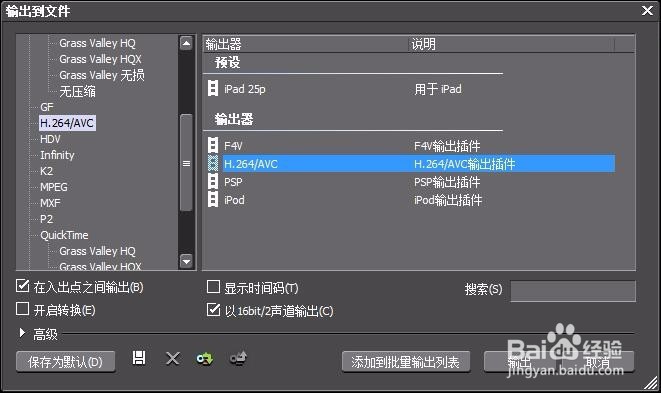Screen dimensions: 661x393
Task: Select the top Grass Valley HQ tree entry
Action: click(97, 43)
